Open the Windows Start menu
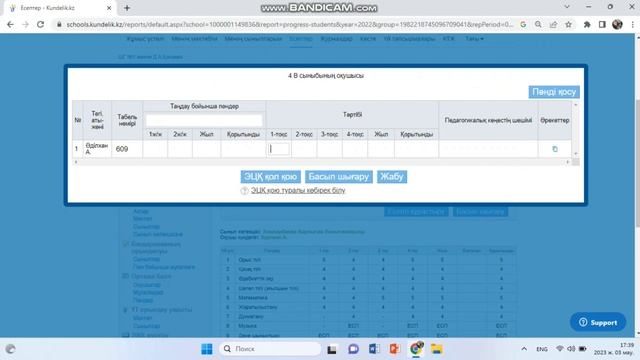The height and width of the screenshot is (360, 640). tap(207, 349)
